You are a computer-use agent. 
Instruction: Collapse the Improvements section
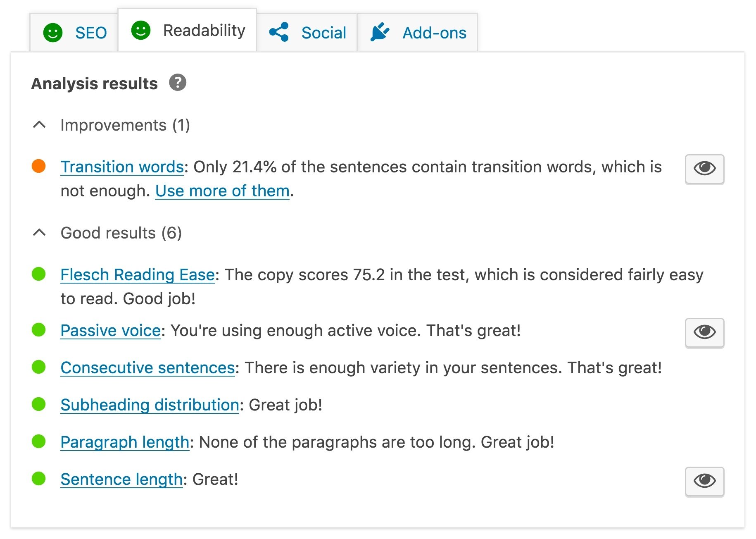[40, 124]
